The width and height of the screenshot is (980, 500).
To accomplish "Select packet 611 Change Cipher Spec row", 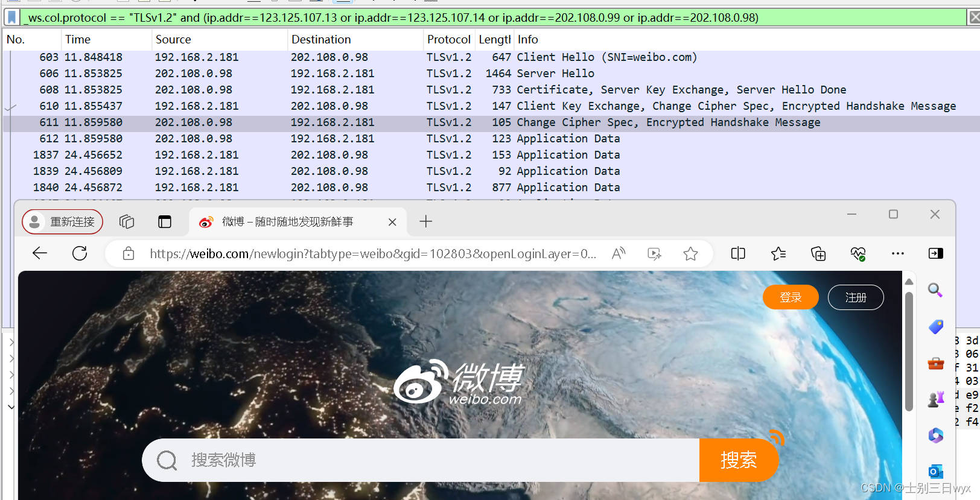I will [491, 122].
